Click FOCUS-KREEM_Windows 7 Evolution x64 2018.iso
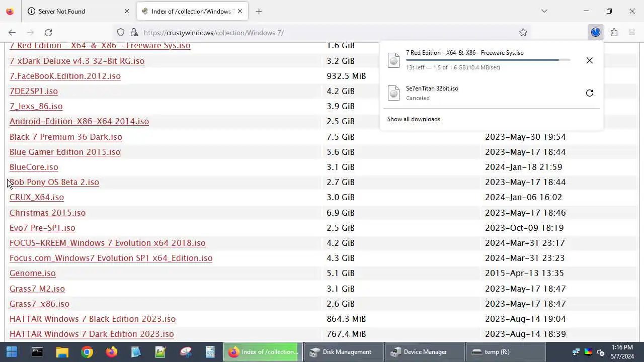Screen dimensions: 644x362 (x=108, y=243)
